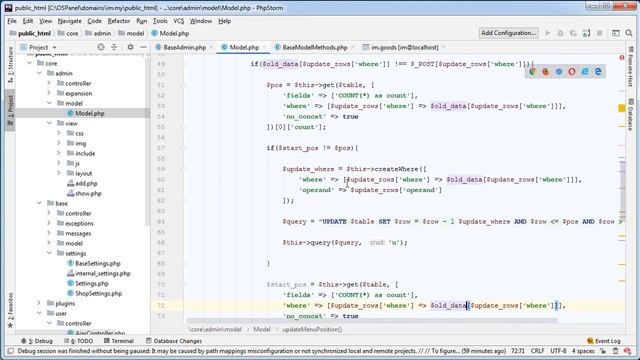Open Chrome browser preview icon
This screenshot has width=640, height=360.
(x=532, y=72)
